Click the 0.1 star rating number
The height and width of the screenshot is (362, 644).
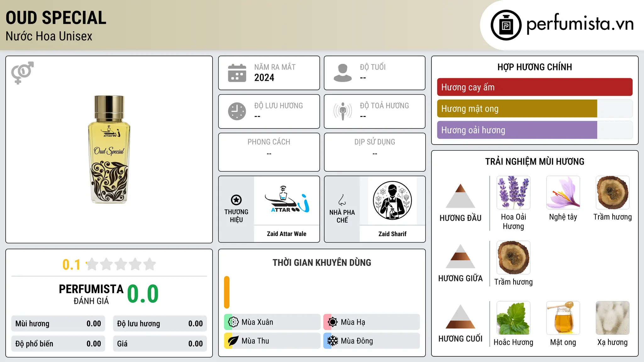click(x=71, y=265)
